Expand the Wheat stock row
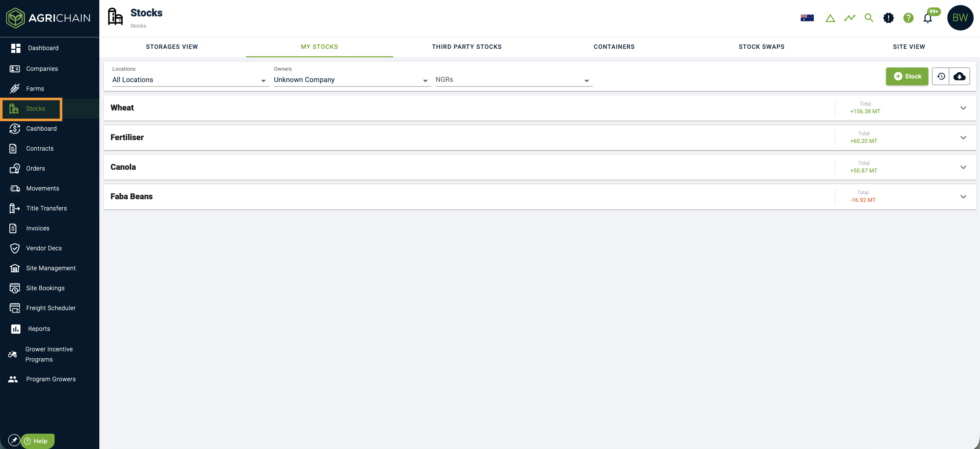The height and width of the screenshot is (449, 980). point(963,108)
